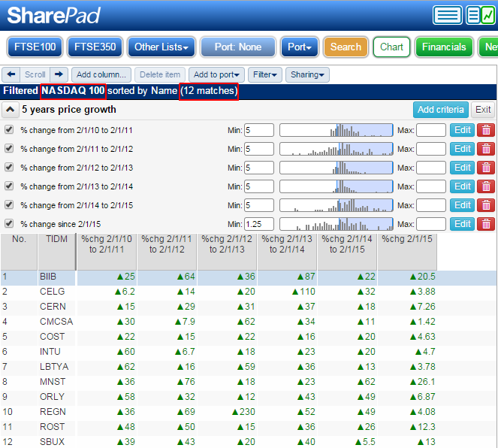Select the COST row
The width and height of the screenshot is (498, 448).
(x=249, y=337)
